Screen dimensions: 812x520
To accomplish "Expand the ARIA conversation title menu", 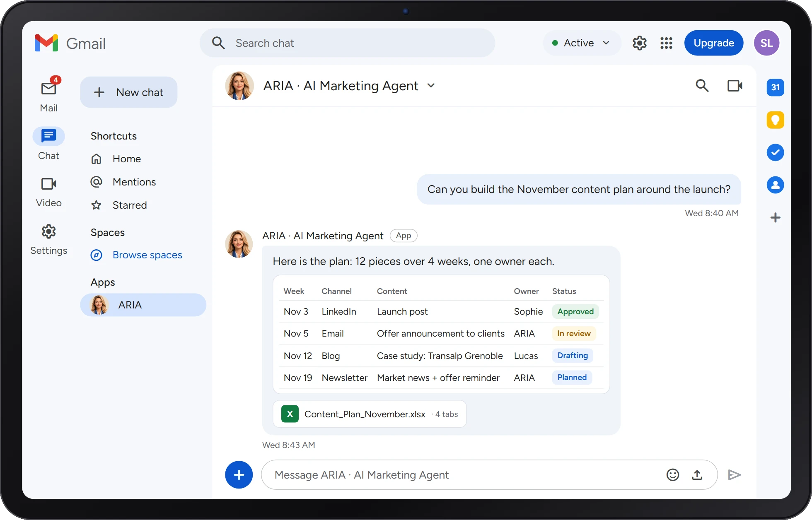I will 431,86.
